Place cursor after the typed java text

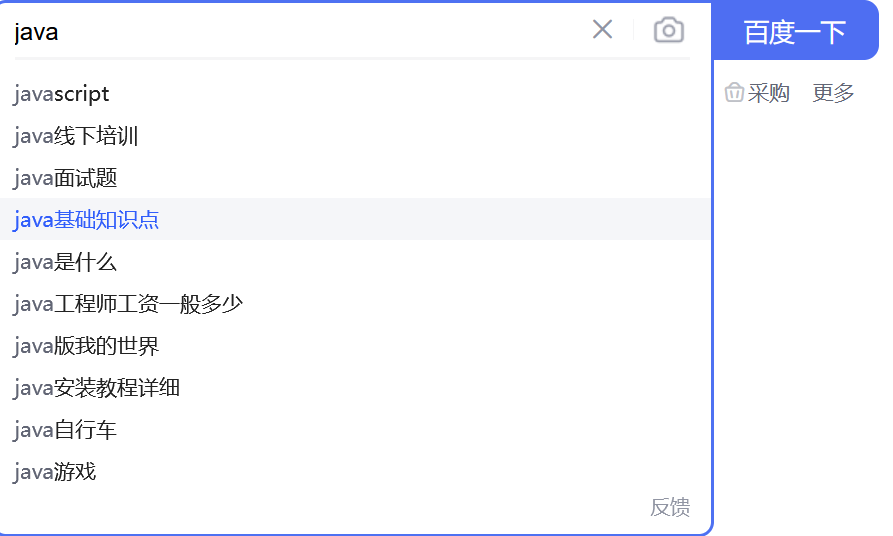(x=61, y=32)
